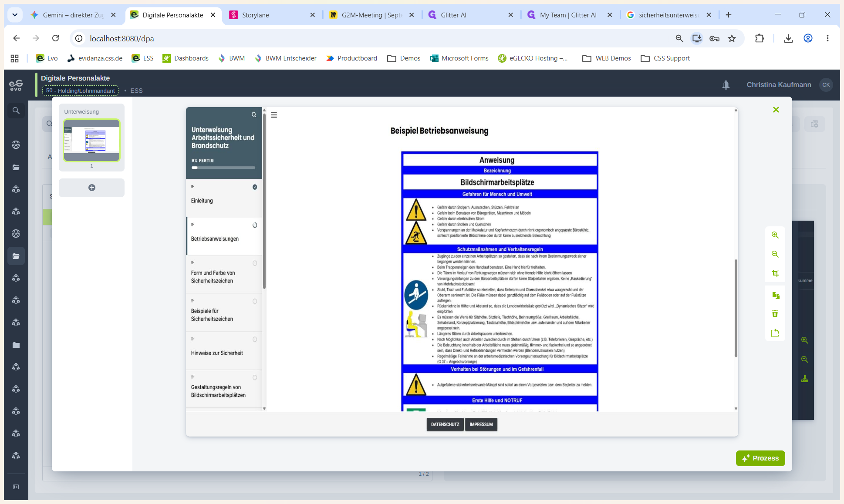This screenshot has width=844, height=504.
Task: Open the CK user avatar menu
Action: (x=826, y=85)
